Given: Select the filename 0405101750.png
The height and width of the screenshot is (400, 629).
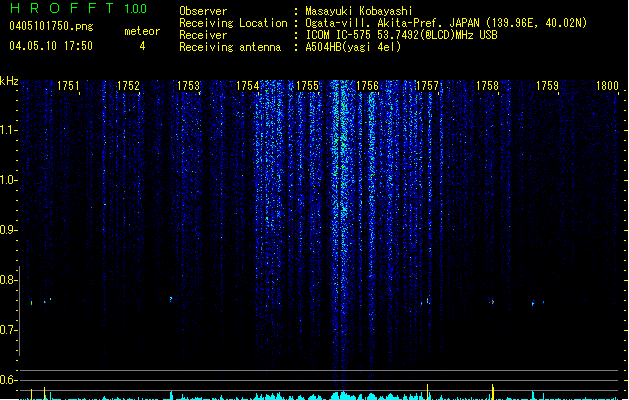Looking at the screenshot, I should 51,26.
